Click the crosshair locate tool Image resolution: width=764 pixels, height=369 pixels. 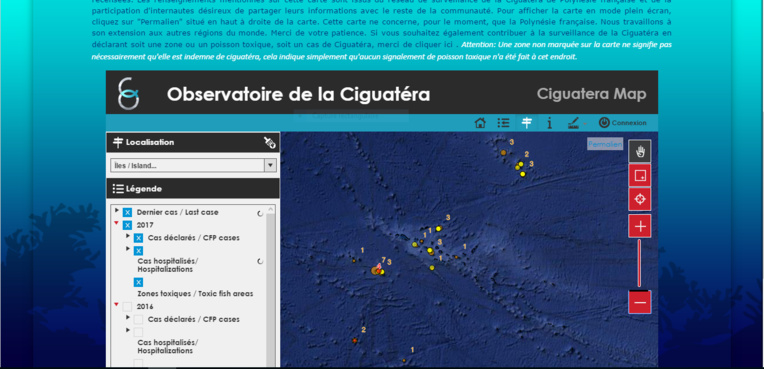640,199
